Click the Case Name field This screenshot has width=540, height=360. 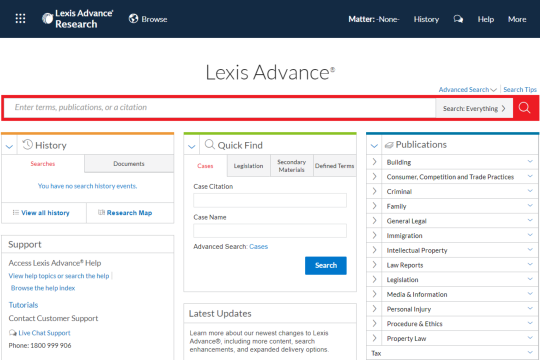click(270, 231)
